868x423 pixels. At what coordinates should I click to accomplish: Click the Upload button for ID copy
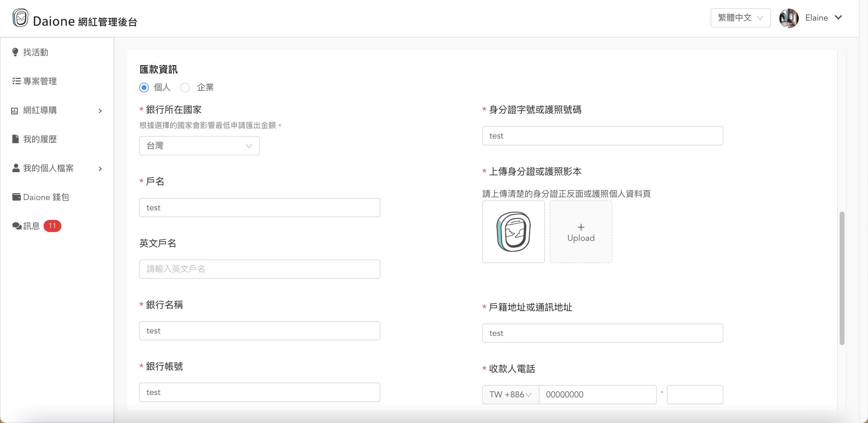581,232
